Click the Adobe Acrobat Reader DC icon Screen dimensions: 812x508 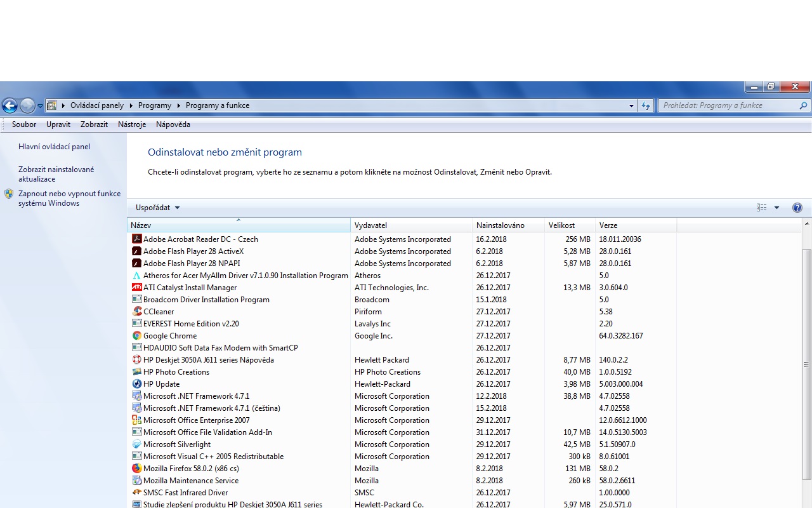pos(136,239)
